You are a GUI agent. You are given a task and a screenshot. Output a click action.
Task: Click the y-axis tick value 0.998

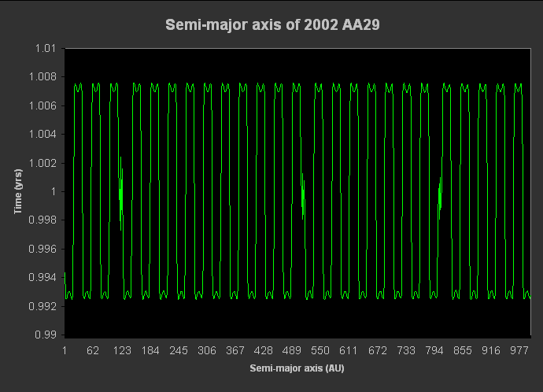[x=42, y=220]
